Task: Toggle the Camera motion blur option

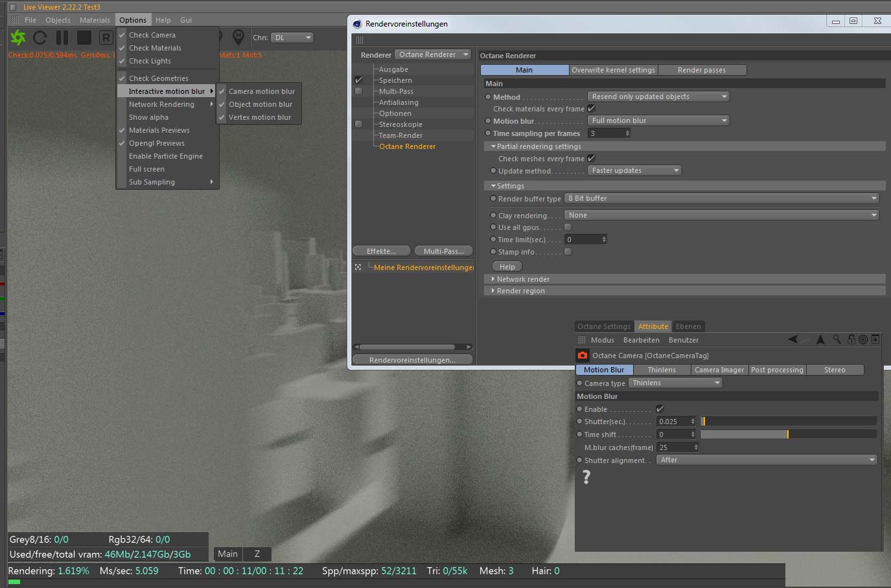Action: click(258, 91)
